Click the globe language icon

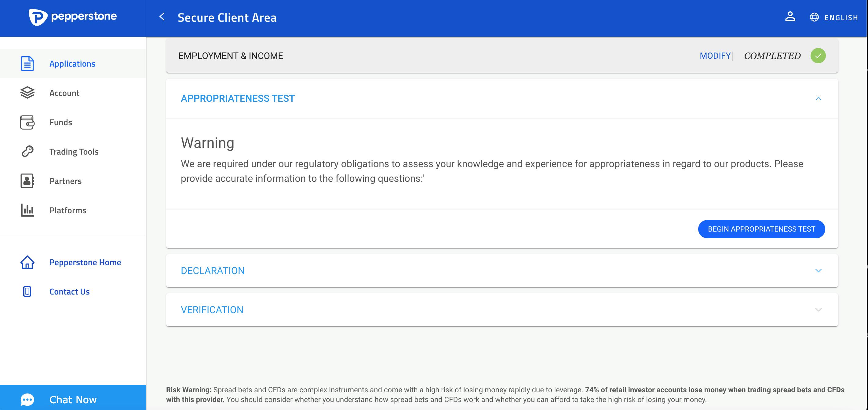click(814, 17)
